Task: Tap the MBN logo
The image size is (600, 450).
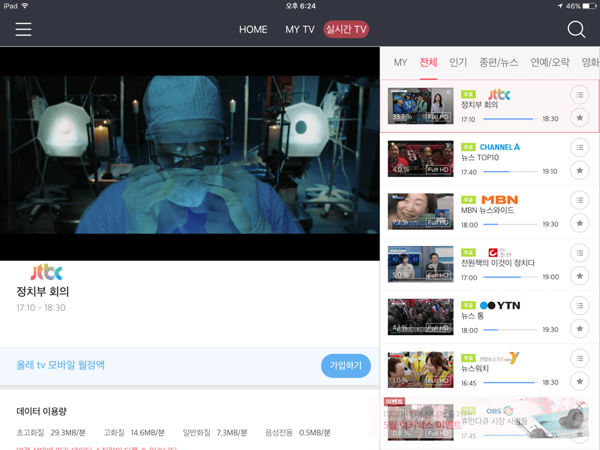Action: pos(500,200)
